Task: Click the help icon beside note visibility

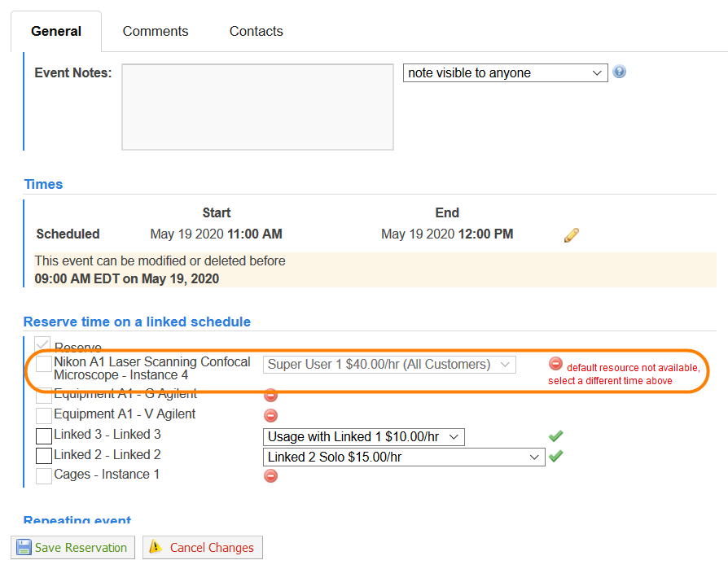Action: pos(620,72)
